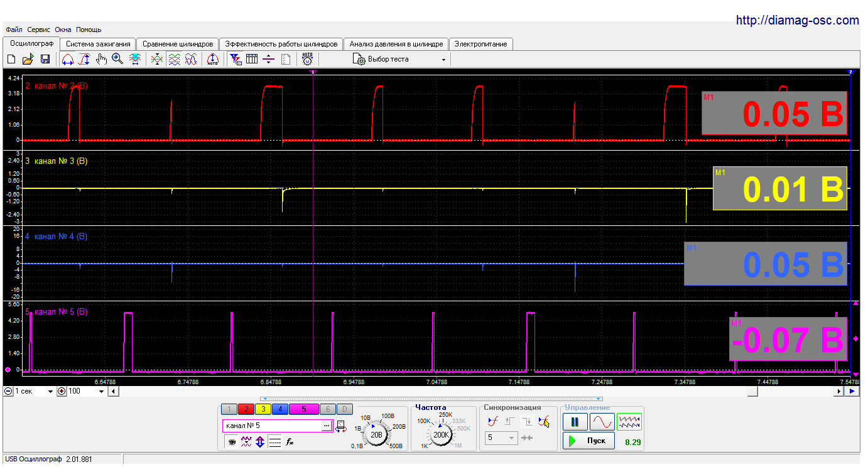Open the 100 zoom percentage dropdown
868x467 pixels.
click(87, 391)
